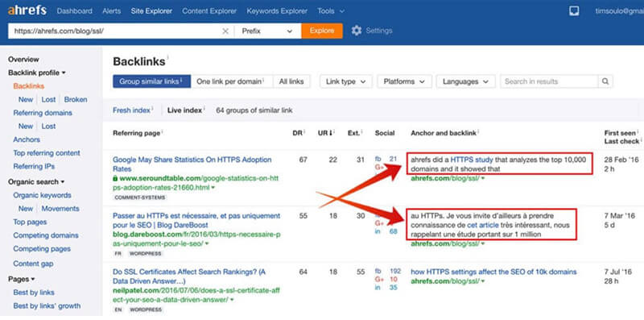Click the COMMENT-SYSTEMS tag
The image size is (644, 320).
point(139,197)
